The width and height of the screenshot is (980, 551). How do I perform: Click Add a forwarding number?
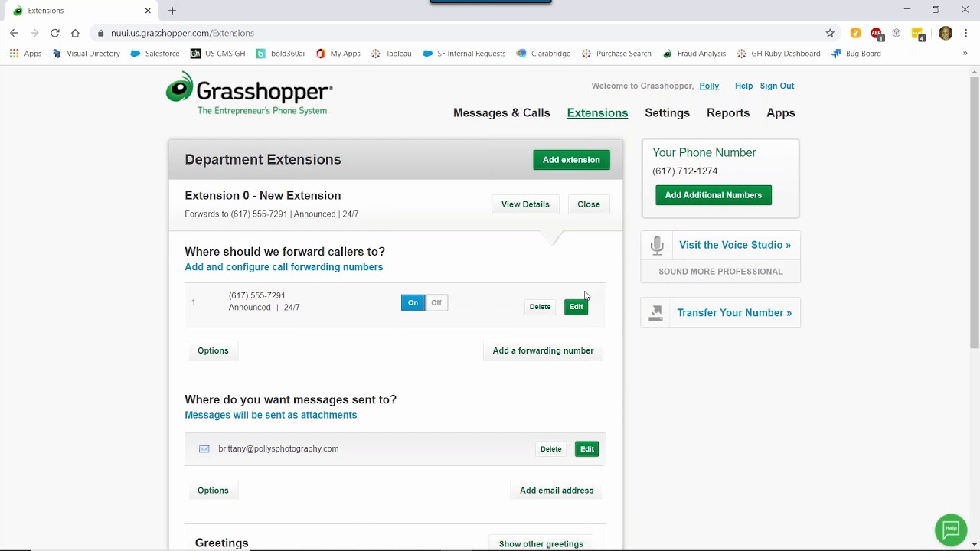543,350
